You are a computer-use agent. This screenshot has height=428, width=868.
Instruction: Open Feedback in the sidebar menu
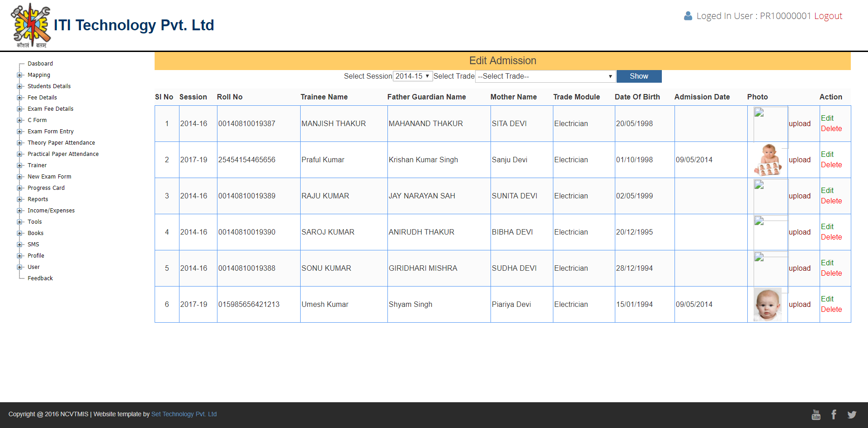click(40, 278)
